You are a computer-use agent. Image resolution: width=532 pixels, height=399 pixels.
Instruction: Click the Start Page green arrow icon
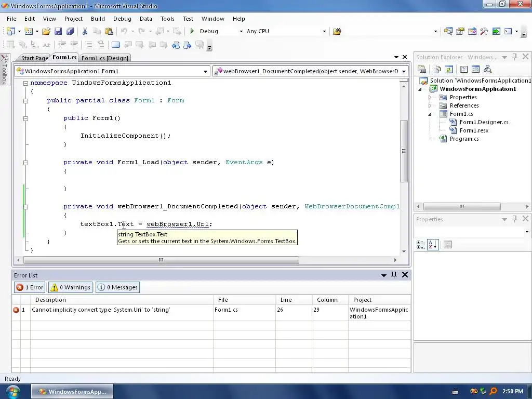point(496,31)
